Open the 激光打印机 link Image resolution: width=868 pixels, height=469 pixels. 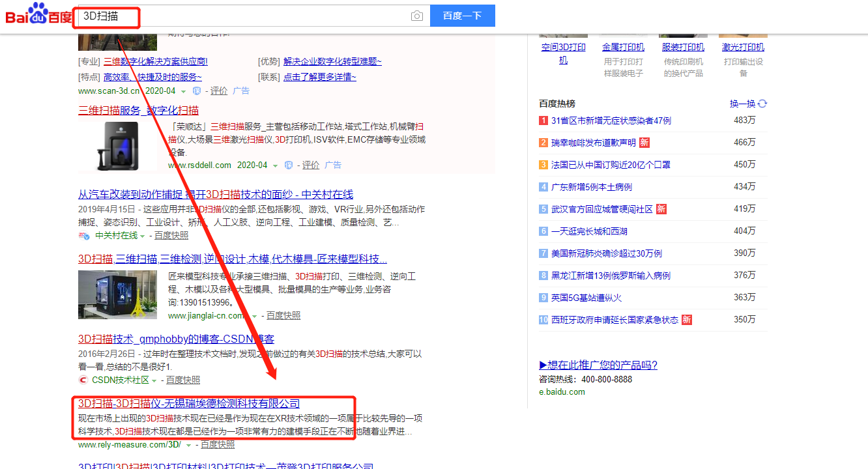[x=742, y=46]
